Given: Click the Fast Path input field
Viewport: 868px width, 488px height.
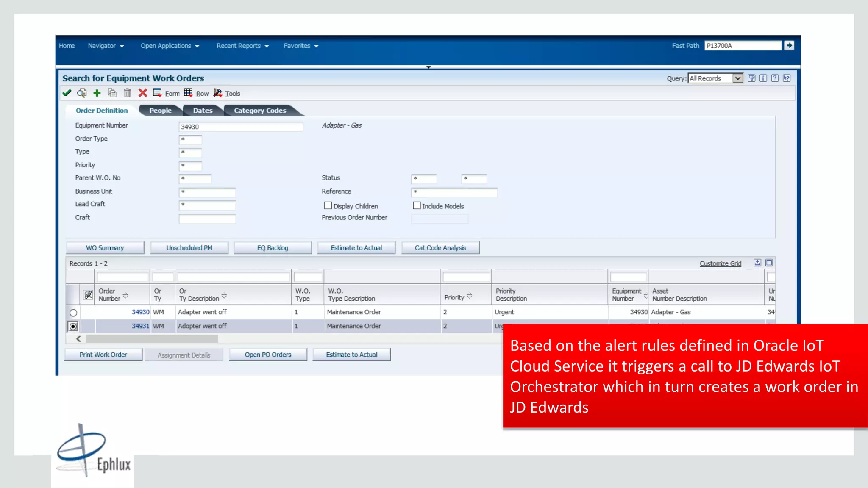Looking at the screenshot, I should pos(743,46).
